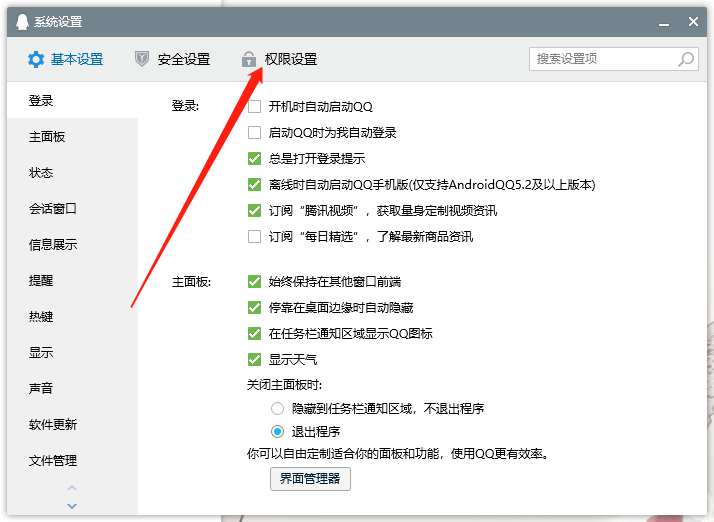Enable 启动QQ时为我自动登录 checkbox

[x=255, y=133]
